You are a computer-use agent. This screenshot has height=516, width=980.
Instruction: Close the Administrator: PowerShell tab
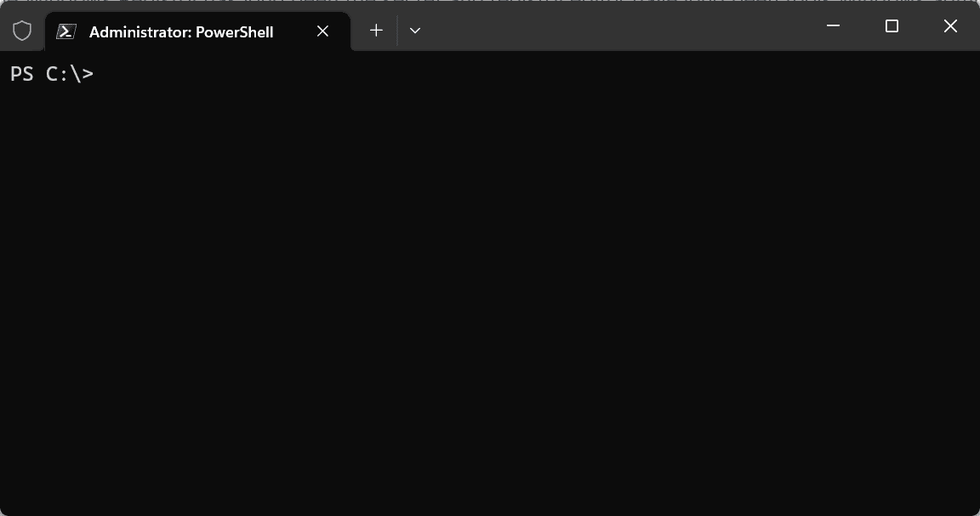[x=322, y=31]
